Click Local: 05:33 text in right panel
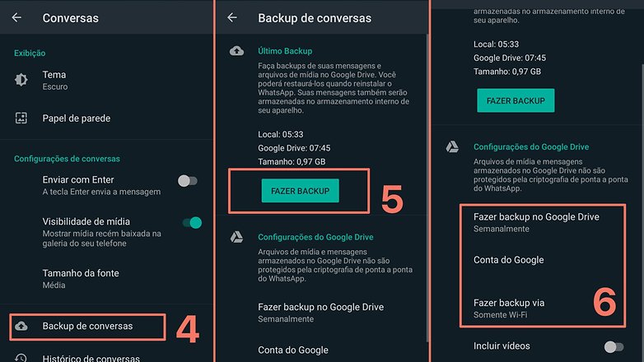 click(496, 44)
